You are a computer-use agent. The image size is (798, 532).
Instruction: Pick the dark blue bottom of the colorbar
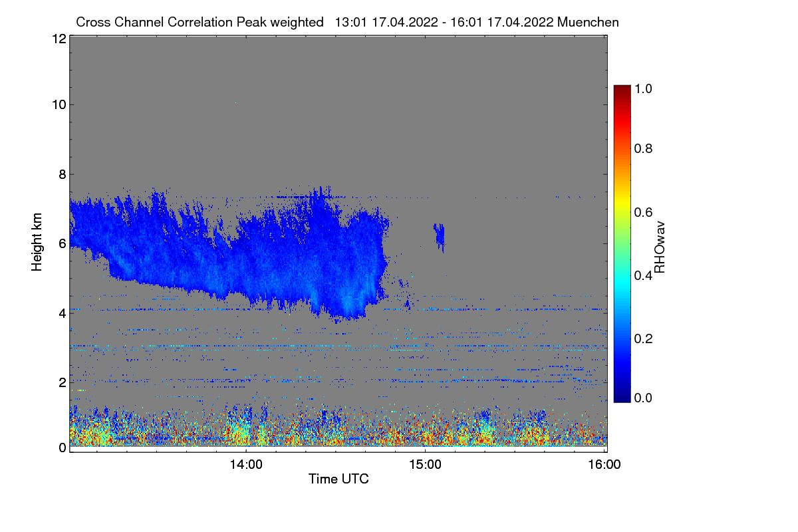coord(622,396)
